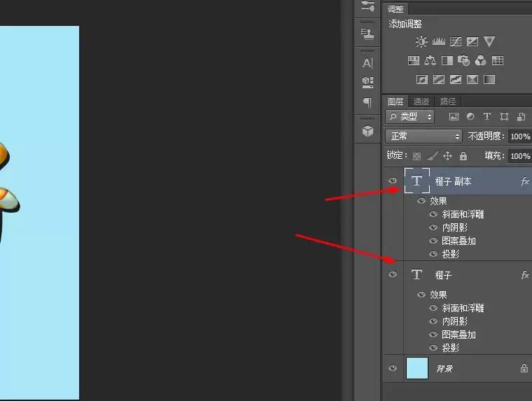
Task: Add a Brightness/Contrast adjustment
Action: click(x=421, y=42)
